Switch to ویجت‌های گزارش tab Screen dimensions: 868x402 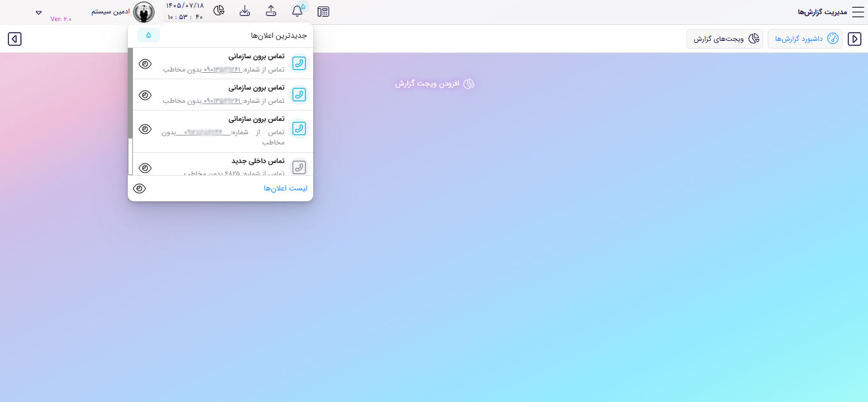[725, 39]
